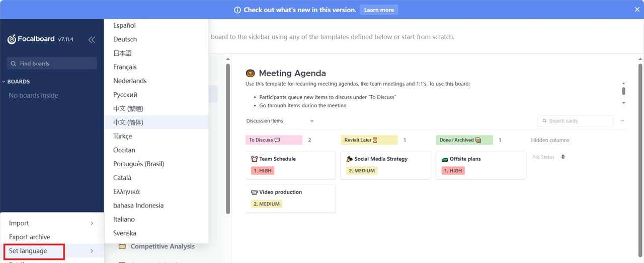Collapse the BOARDS sidebar section
Screen dimensions: 644x263
coord(4,82)
